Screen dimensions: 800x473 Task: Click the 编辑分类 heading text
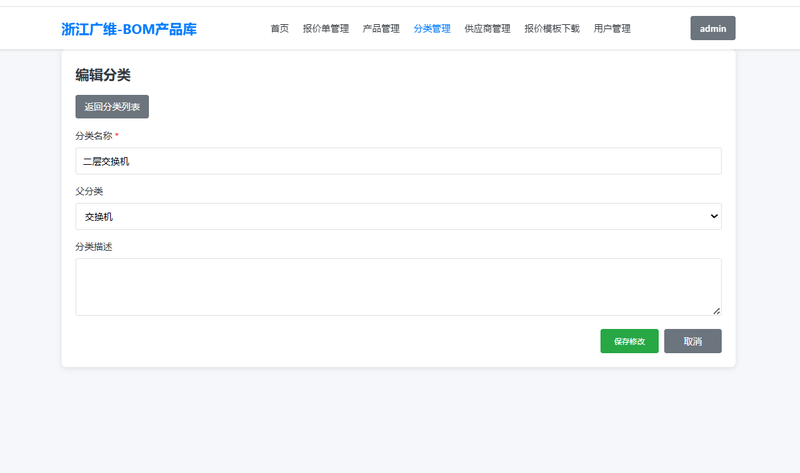tap(103, 75)
